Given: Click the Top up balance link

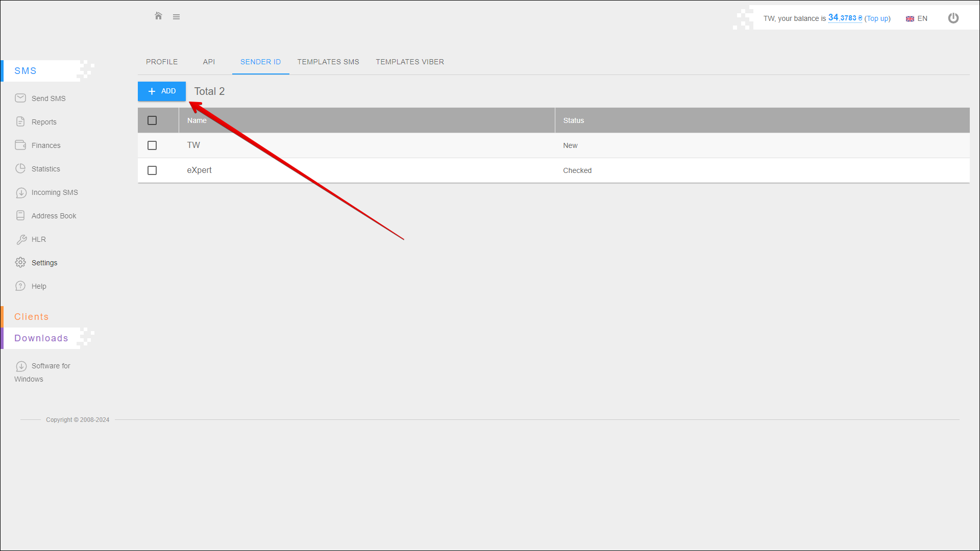Looking at the screenshot, I should point(877,18).
